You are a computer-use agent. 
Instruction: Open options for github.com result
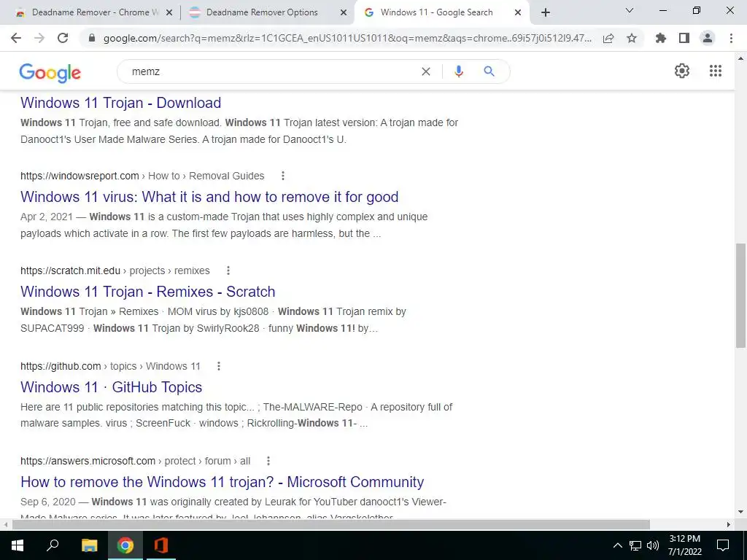pyautogui.click(x=219, y=366)
